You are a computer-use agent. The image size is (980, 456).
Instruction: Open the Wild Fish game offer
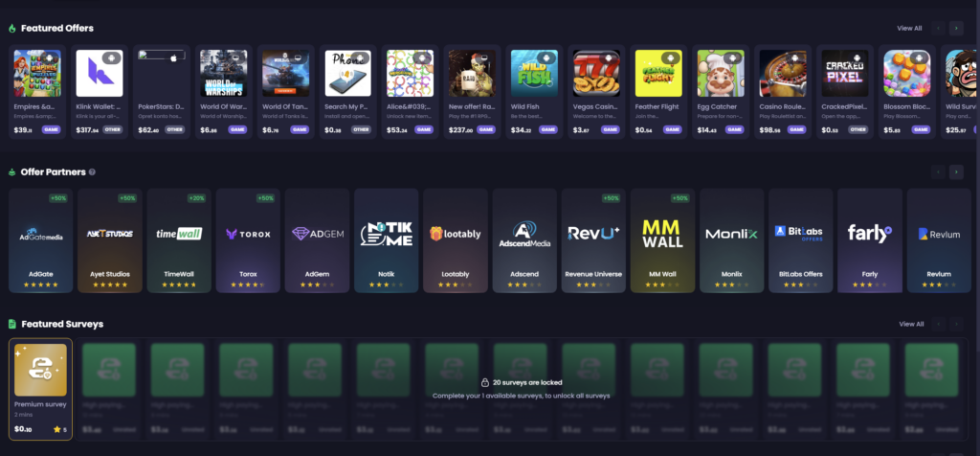(534, 74)
